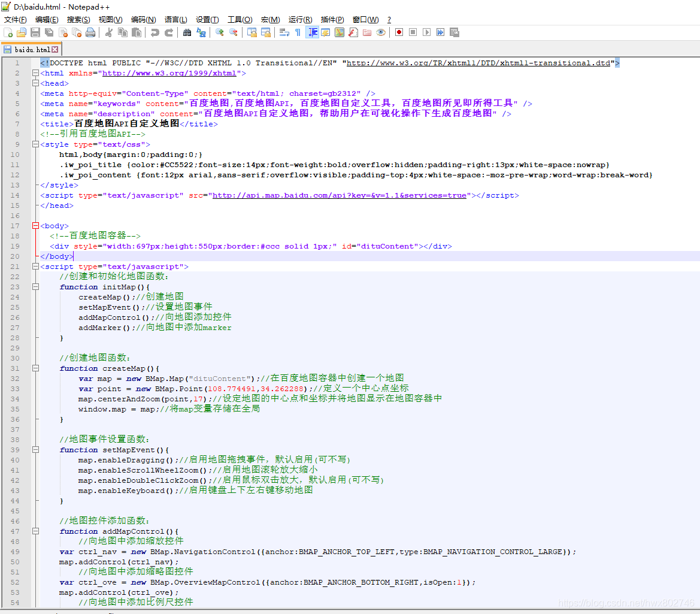Click the line 20 </body> text
Screen dimensions: 700x614
56,256
